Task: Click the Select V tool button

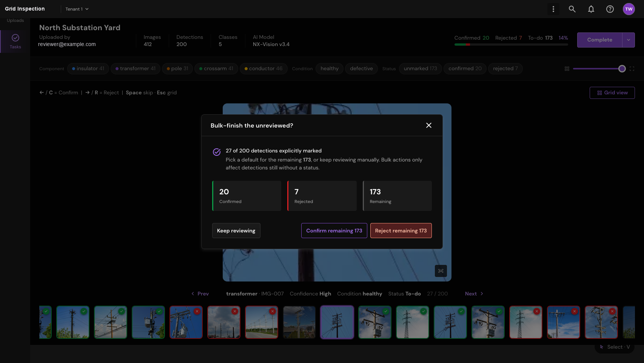Action: point(615,347)
